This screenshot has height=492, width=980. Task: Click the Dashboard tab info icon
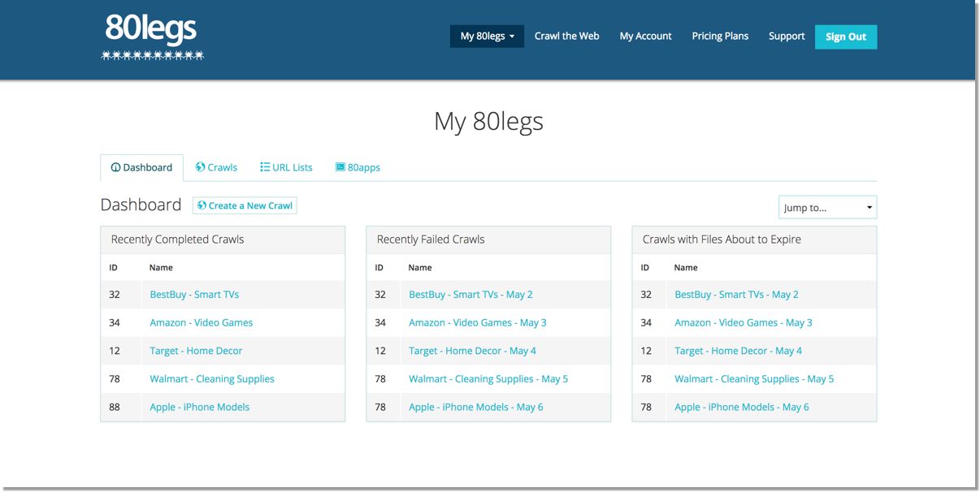tap(115, 167)
